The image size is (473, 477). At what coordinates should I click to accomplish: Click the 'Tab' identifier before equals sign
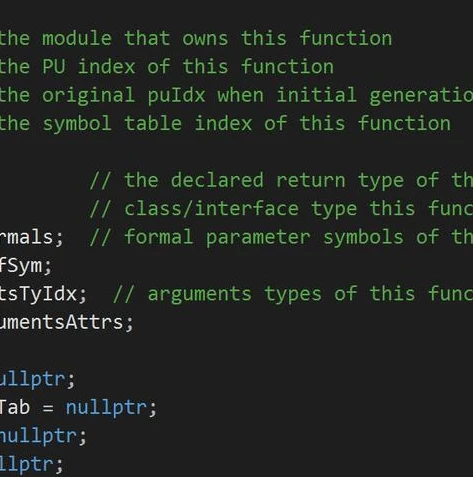(x=15, y=408)
